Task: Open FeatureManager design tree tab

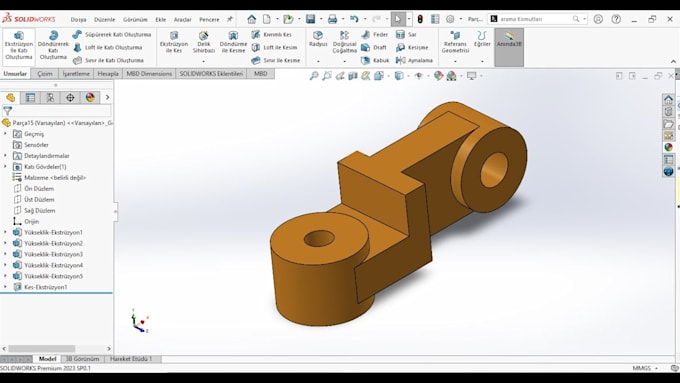Action: point(10,98)
